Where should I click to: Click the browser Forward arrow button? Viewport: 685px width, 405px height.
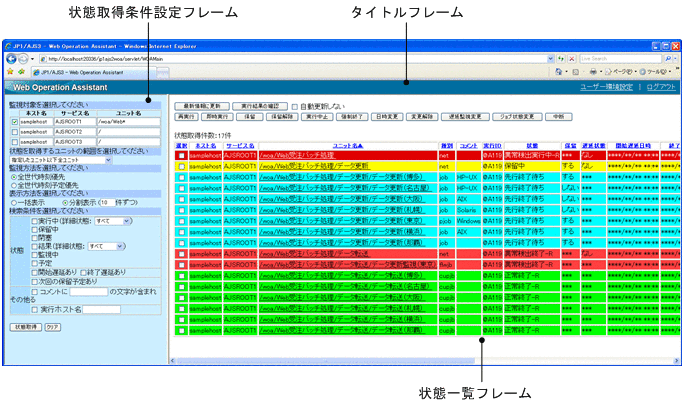click(x=24, y=59)
